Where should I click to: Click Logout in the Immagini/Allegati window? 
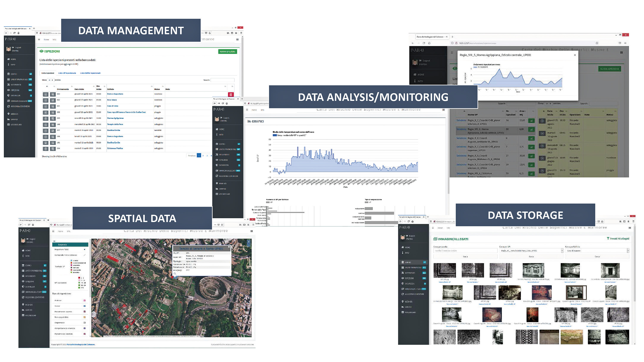(410, 236)
